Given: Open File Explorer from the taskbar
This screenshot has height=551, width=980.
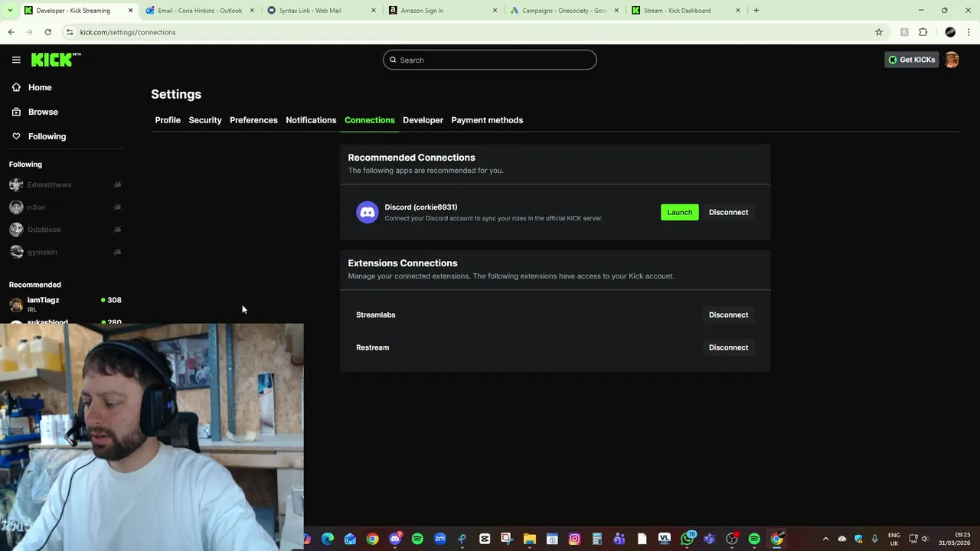Looking at the screenshot, I should [x=529, y=539].
